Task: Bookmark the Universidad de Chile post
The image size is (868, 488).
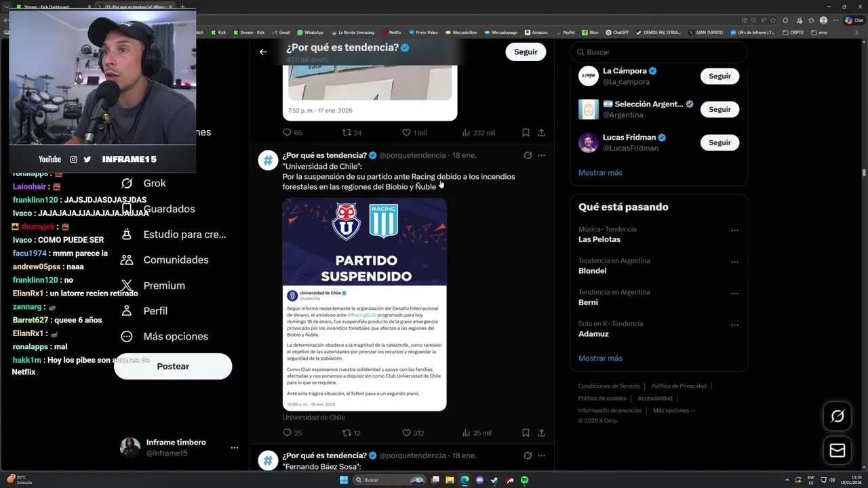Action: (x=526, y=432)
